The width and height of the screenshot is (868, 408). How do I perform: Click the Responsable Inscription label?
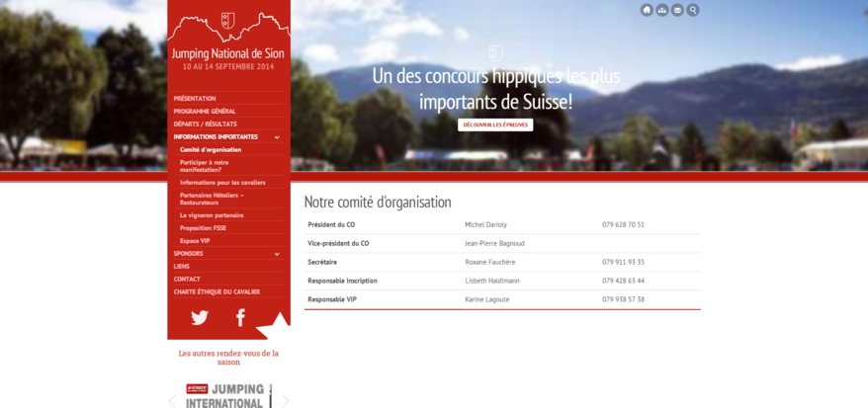[x=343, y=281]
